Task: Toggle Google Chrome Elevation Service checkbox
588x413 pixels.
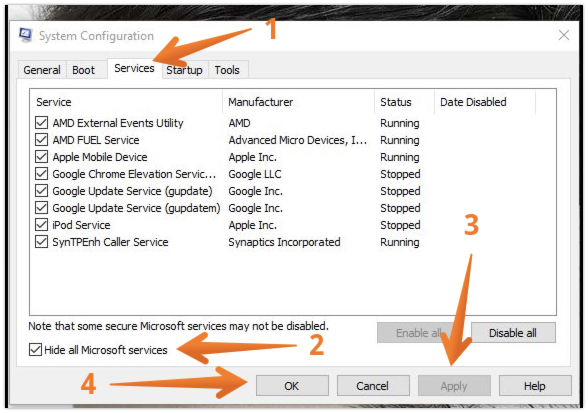Action: (x=41, y=174)
